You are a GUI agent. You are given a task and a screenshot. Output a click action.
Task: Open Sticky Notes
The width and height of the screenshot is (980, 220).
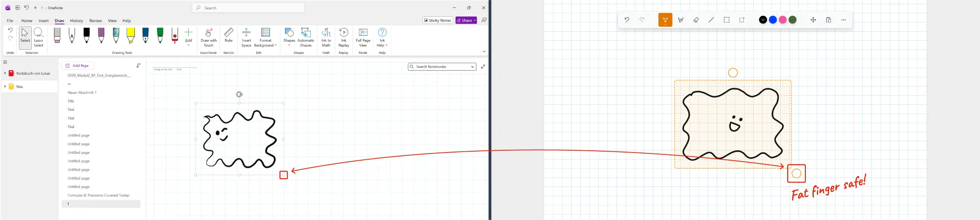click(x=438, y=20)
